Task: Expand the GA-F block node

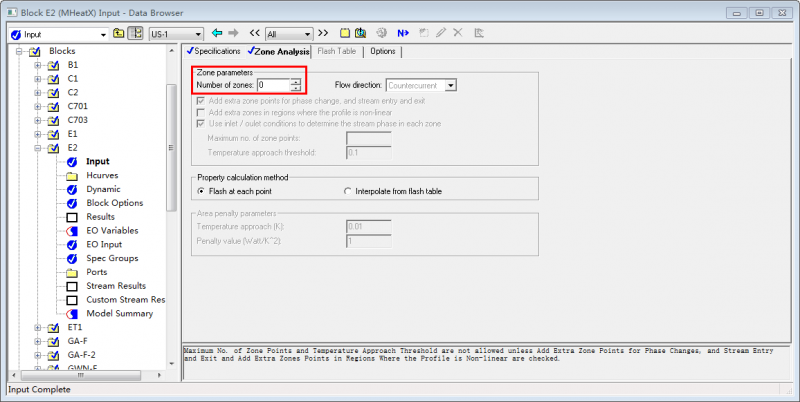Action: click(38, 341)
